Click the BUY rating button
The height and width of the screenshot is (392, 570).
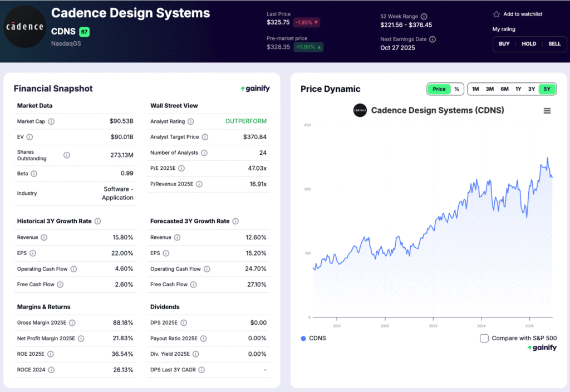coord(504,44)
